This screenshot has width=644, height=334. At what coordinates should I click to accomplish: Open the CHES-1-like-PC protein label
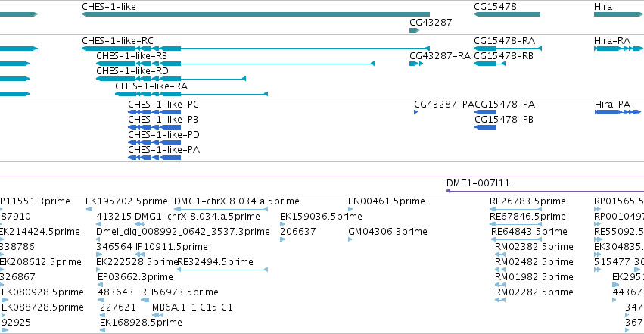pyautogui.click(x=163, y=105)
